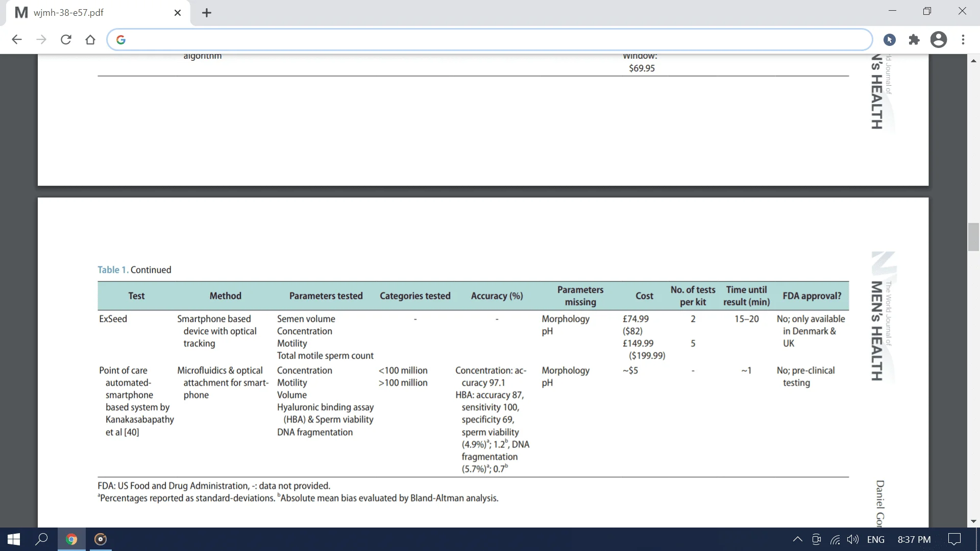Click the 'HBA: accuracy 87,' text
Viewport: 980px width, 551px height.
click(489, 395)
